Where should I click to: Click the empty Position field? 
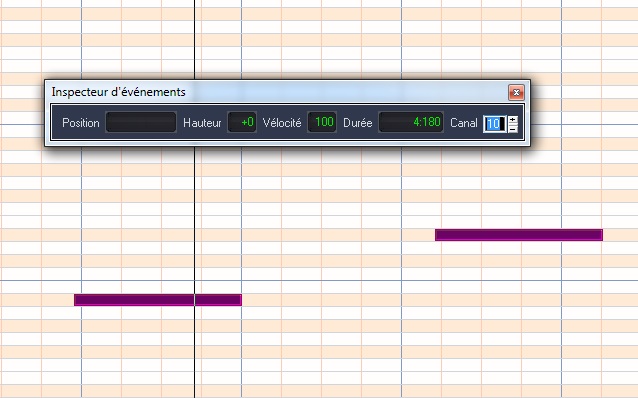141,122
